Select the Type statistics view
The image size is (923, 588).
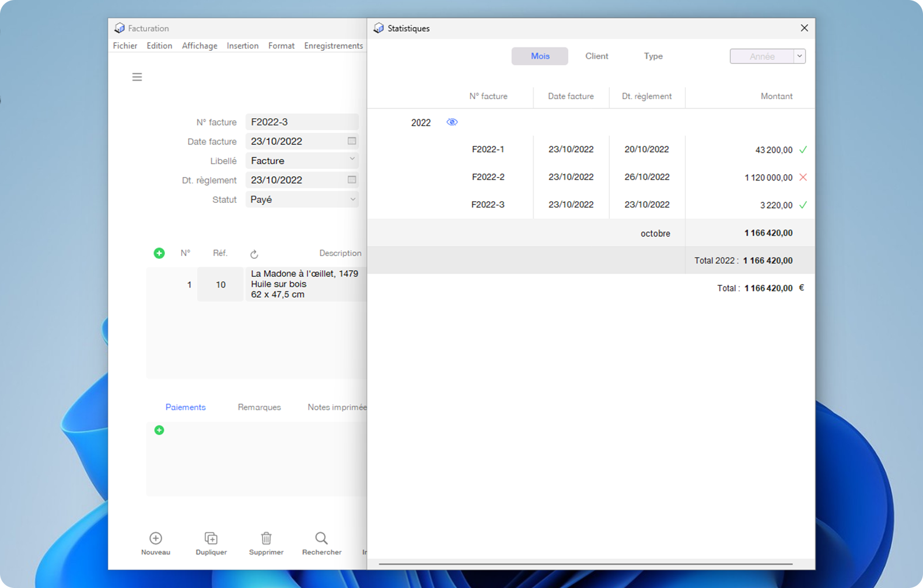click(653, 56)
